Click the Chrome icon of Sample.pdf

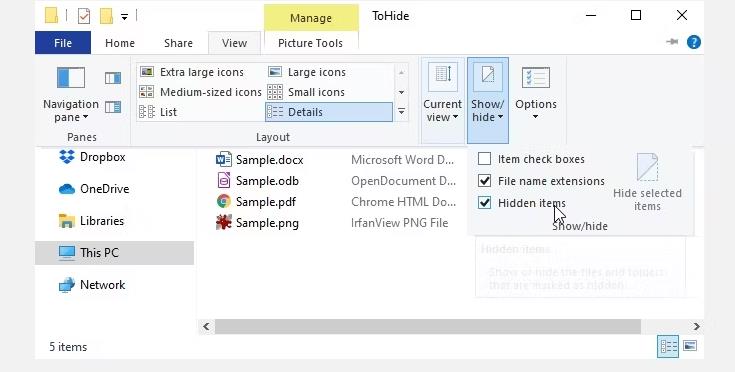coord(224,201)
